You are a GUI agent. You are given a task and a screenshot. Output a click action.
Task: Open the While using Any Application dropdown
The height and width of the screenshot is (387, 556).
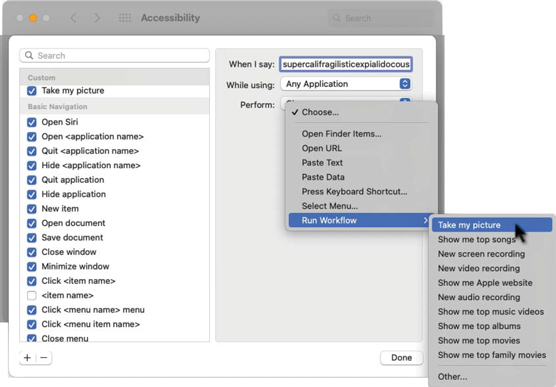(x=346, y=84)
